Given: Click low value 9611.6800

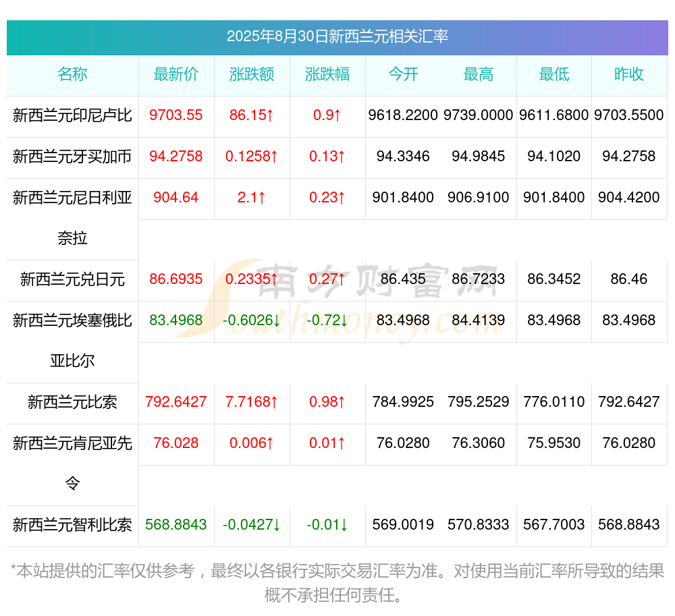Looking at the screenshot, I should click(554, 115).
